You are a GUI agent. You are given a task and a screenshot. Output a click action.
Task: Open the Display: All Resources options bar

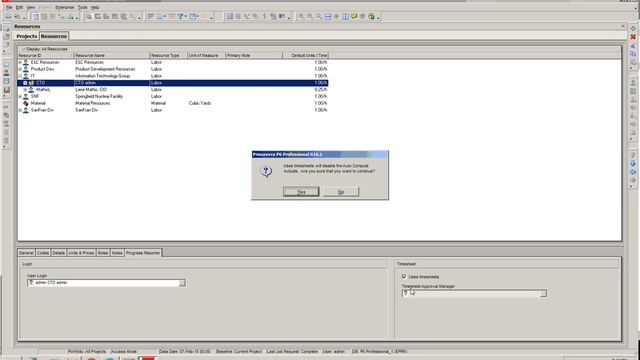tap(45, 49)
